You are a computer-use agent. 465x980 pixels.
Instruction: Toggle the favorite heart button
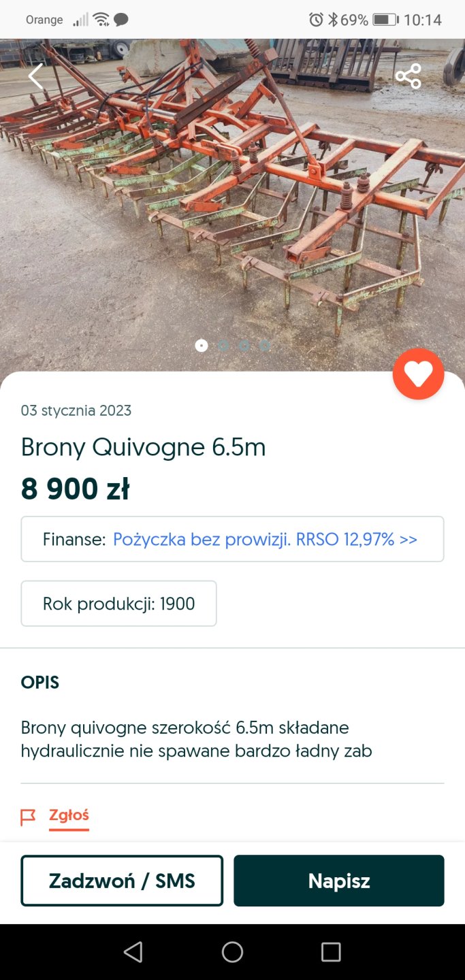[x=418, y=374]
